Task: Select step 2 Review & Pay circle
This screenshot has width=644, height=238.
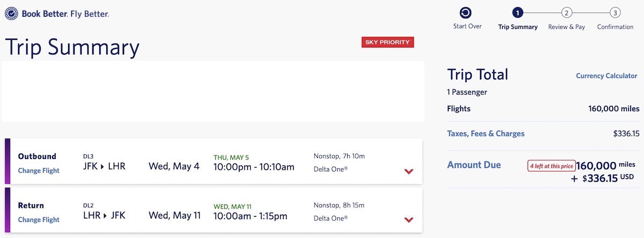Action: click(x=566, y=12)
